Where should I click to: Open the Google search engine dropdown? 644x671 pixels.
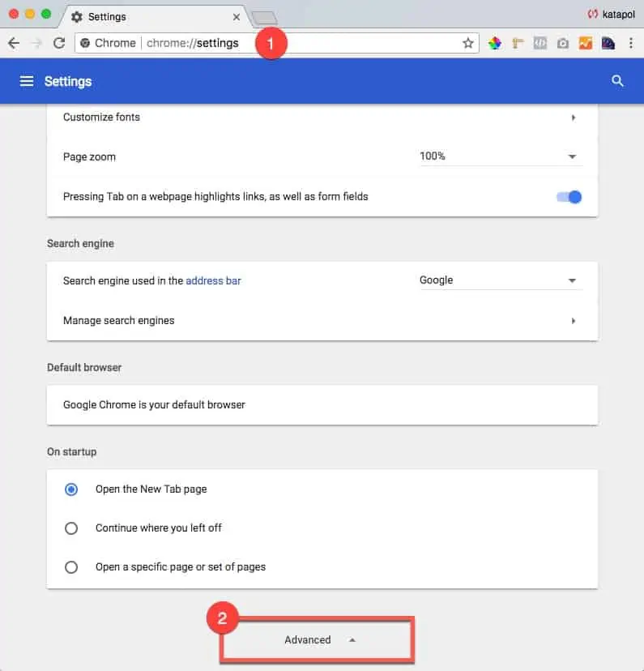(501, 280)
